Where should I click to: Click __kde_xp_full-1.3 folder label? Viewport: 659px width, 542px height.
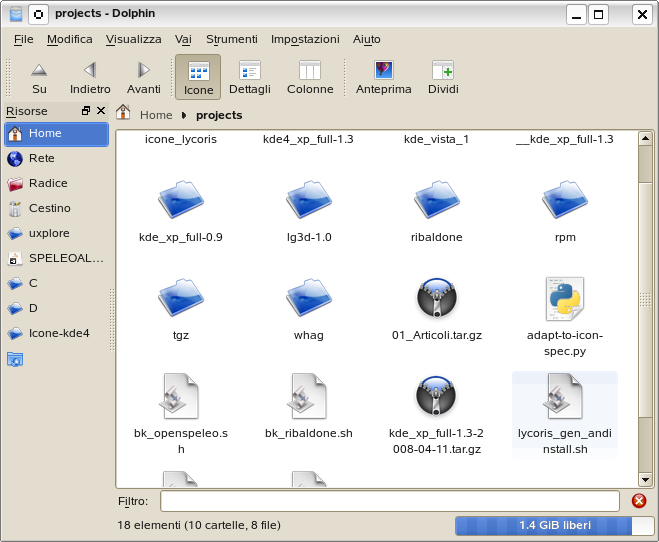click(x=564, y=139)
